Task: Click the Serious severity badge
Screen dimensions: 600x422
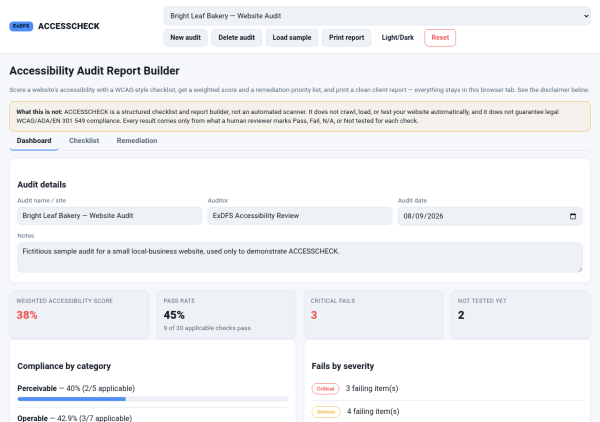Action: tap(326, 412)
